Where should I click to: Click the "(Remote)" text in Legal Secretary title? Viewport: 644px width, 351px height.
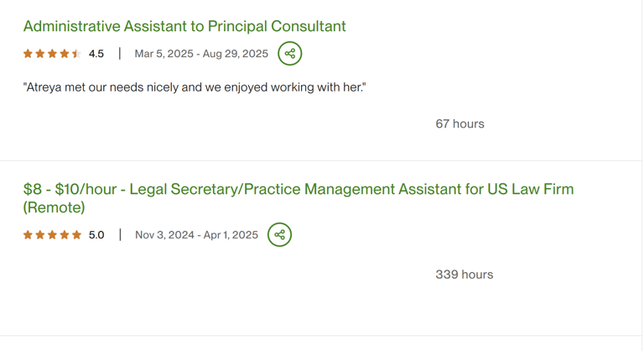tap(54, 207)
